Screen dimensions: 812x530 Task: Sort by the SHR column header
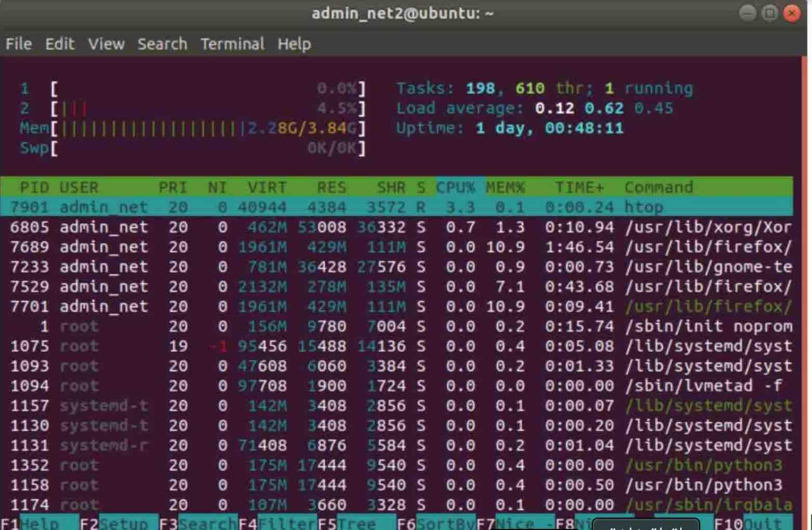click(391, 187)
